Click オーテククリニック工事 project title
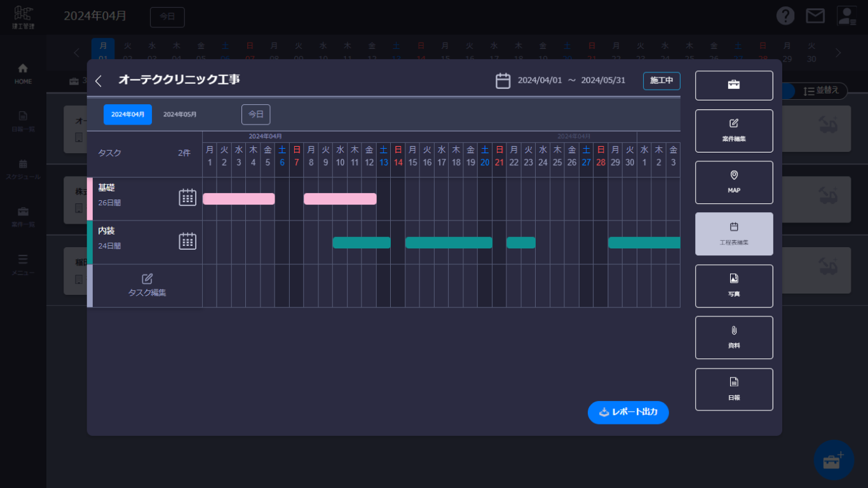 click(x=179, y=80)
